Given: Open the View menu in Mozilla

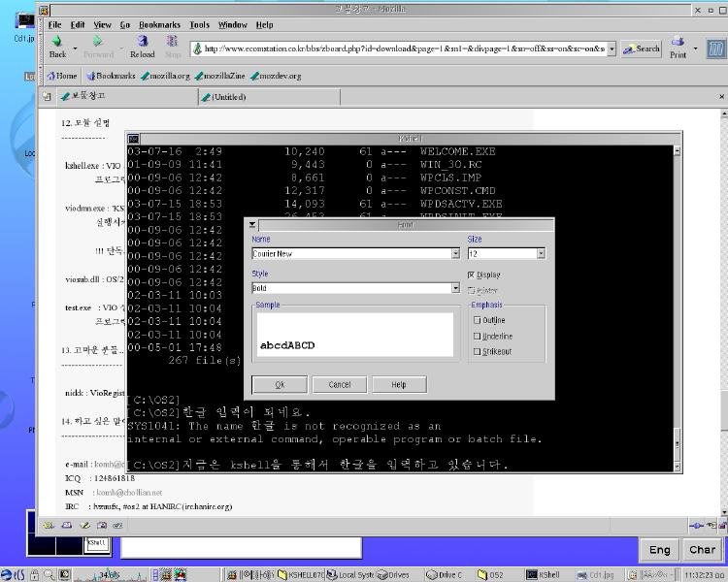Looking at the screenshot, I should pos(102,25).
